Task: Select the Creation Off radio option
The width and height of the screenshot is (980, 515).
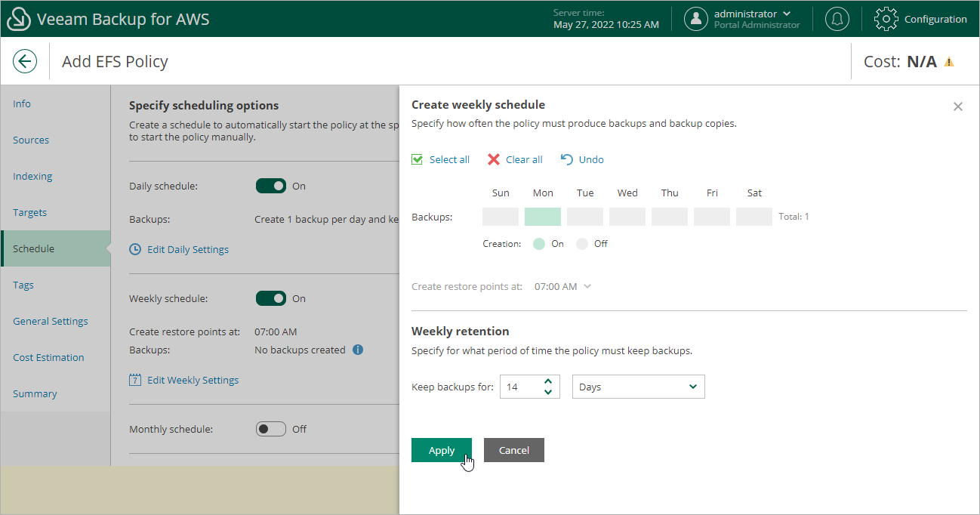Action: (582, 244)
